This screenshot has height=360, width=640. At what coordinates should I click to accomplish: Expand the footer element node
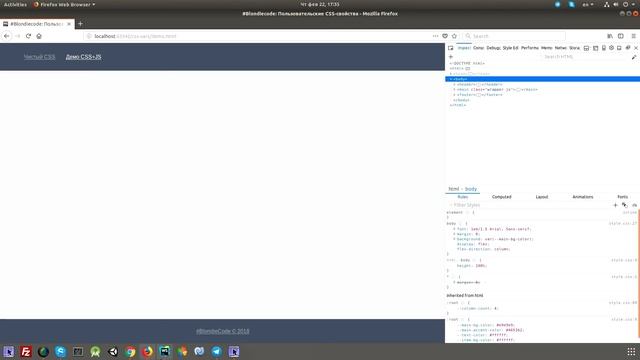point(454,95)
